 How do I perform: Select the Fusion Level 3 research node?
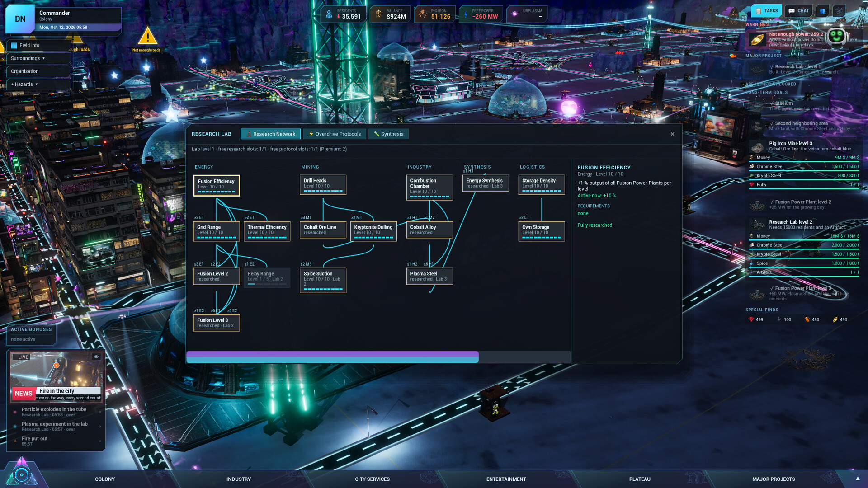coord(217,323)
